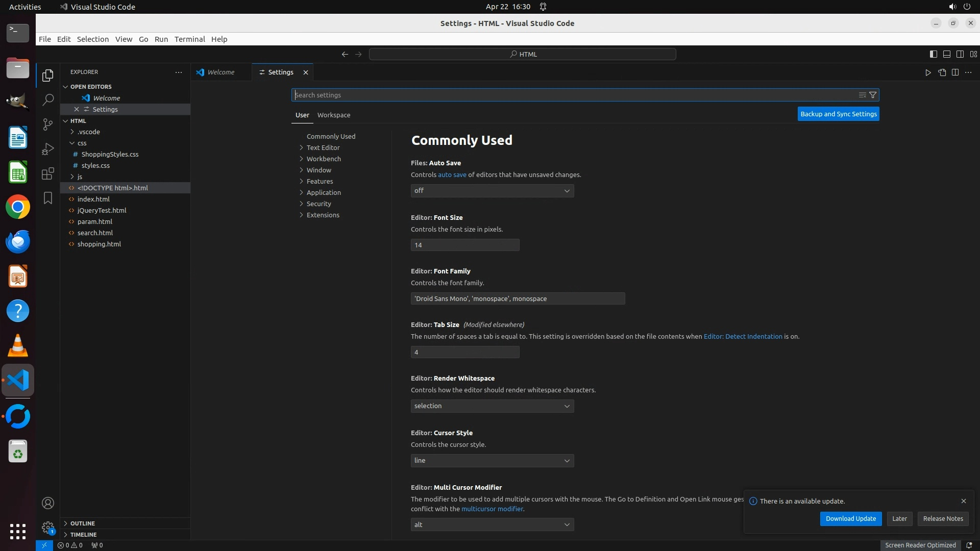Open the Cursor Style dropdown

[x=492, y=461]
